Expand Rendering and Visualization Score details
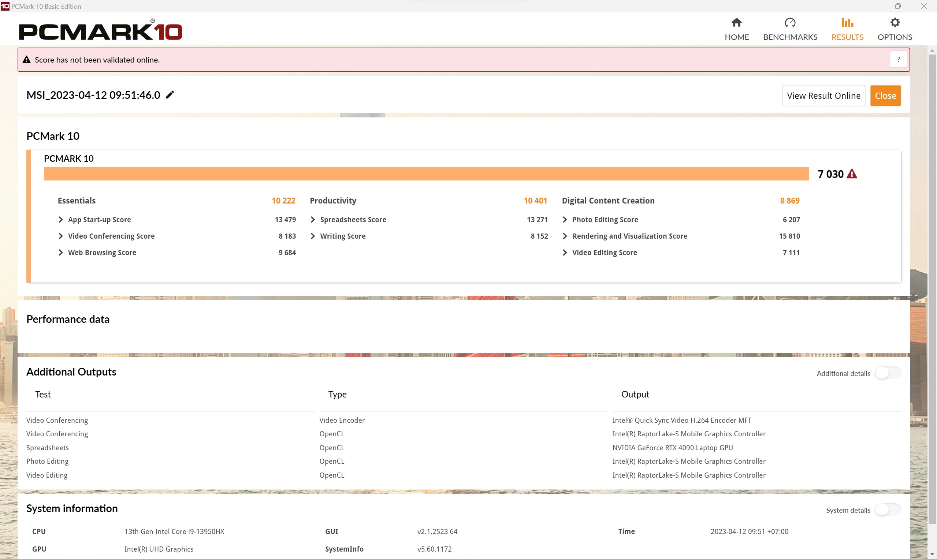Screen dimensions: 937x560 pos(565,236)
